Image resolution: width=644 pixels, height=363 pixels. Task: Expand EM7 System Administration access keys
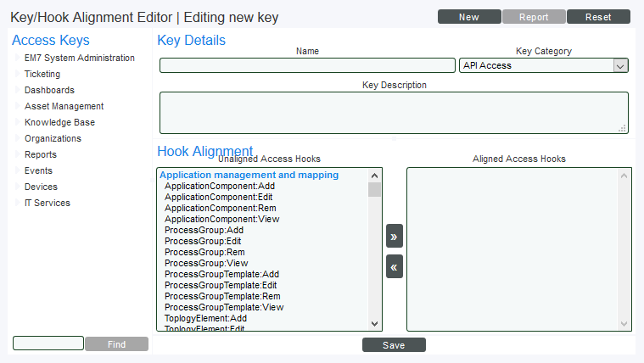tap(18, 58)
